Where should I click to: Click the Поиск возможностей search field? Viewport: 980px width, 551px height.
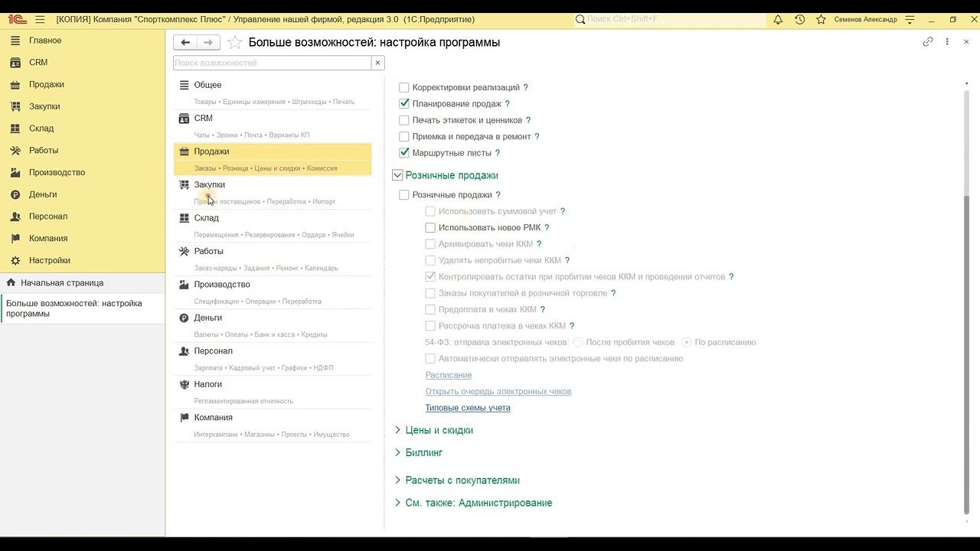tap(272, 63)
